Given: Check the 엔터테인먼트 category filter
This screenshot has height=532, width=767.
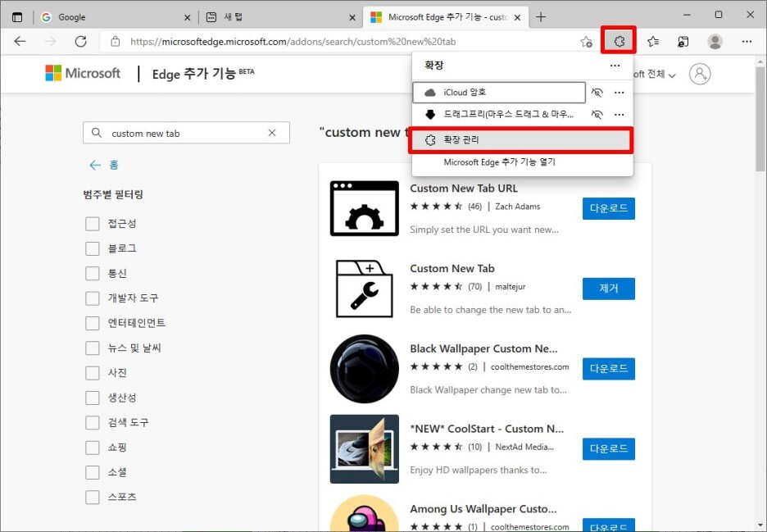Looking at the screenshot, I should [93, 323].
